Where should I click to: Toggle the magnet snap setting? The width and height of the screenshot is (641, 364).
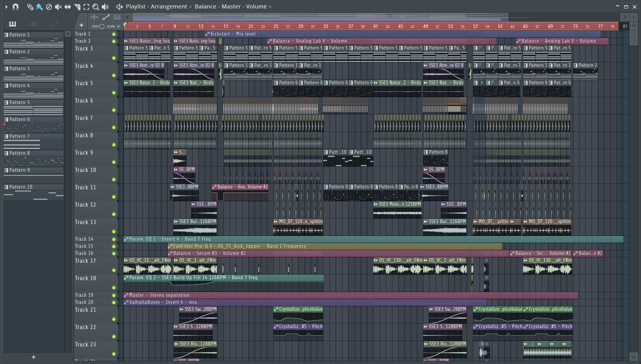coord(16,7)
